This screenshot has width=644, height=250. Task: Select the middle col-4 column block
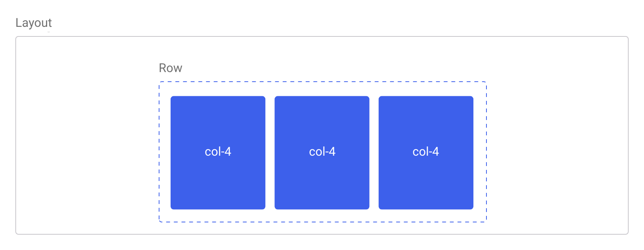point(322,153)
